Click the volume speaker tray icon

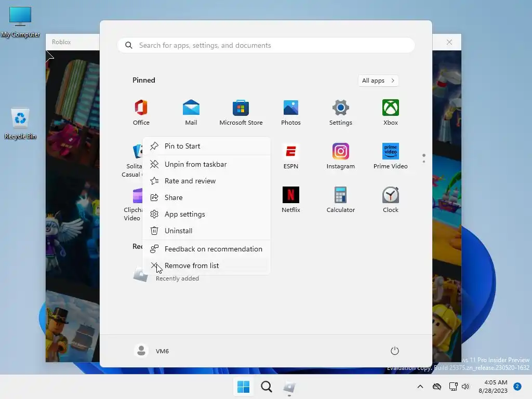465,387
